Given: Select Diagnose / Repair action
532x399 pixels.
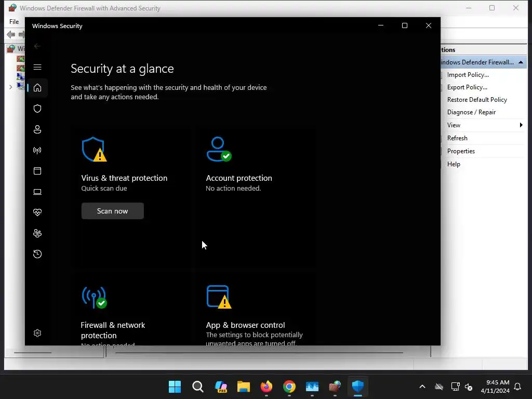Looking at the screenshot, I should (471, 112).
